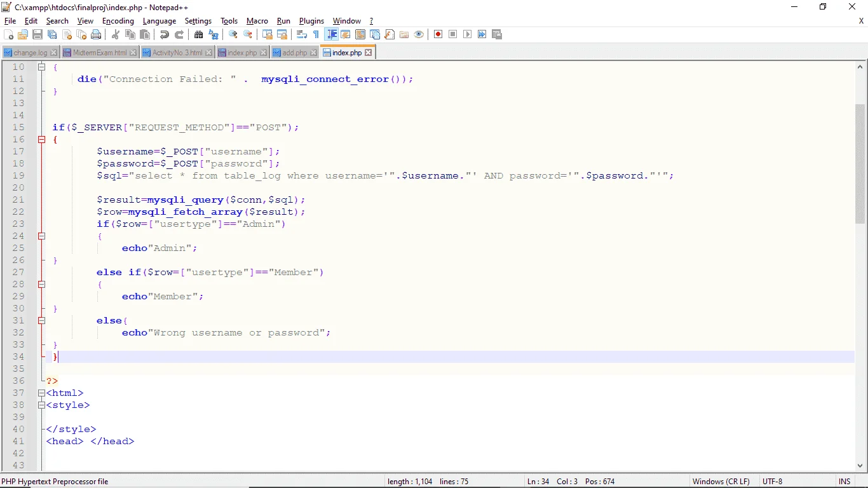Click the Open file toolbar icon

23,34
